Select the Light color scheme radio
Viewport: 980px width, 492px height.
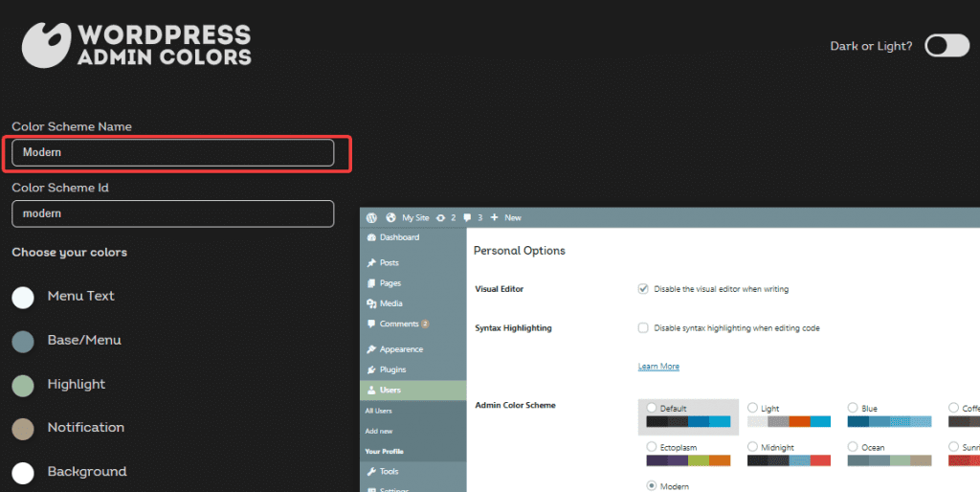click(x=752, y=408)
